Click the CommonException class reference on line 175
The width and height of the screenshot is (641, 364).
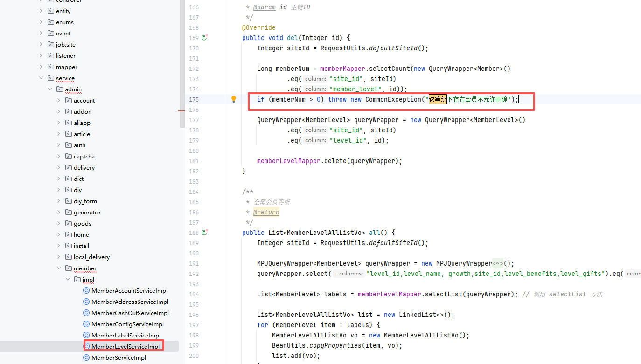pos(393,99)
